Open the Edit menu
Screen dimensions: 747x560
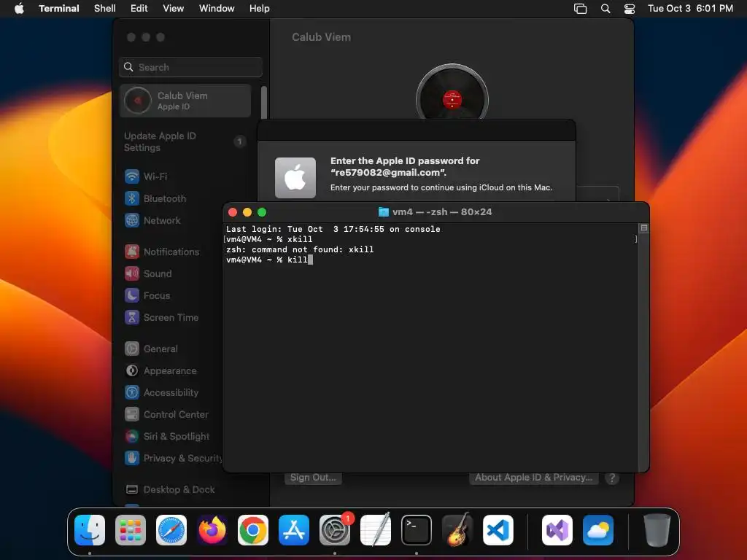tap(139, 9)
